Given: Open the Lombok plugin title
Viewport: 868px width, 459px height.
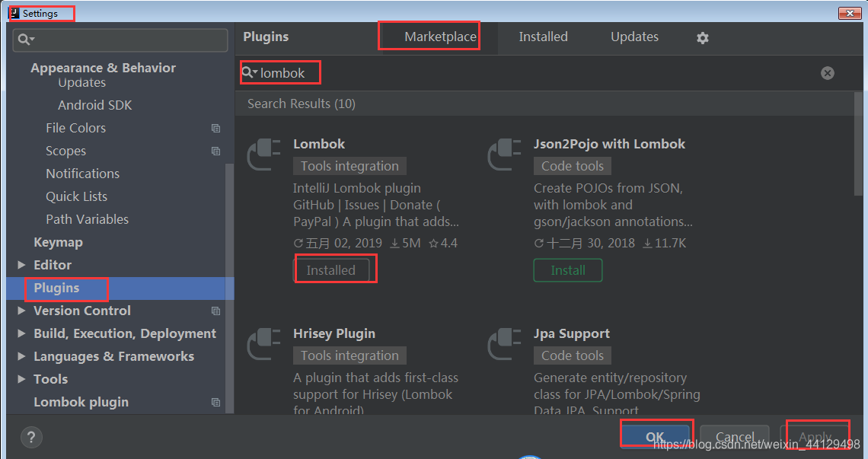Looking at the screenshot, I should [319, 144].
